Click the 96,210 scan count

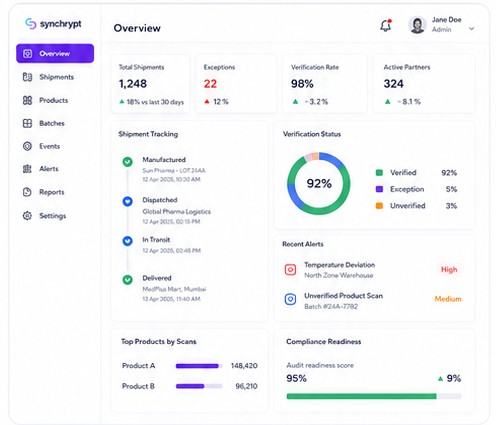[x=246, y=386]
